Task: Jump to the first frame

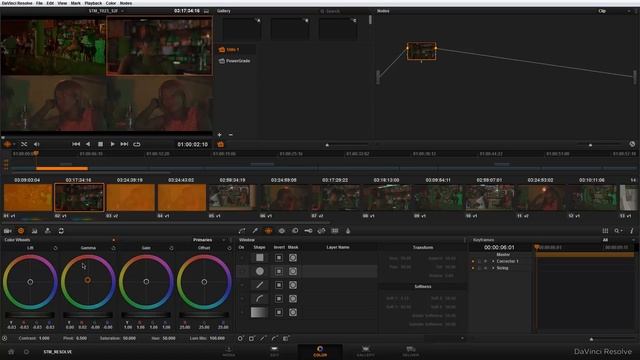Action: [x=76, y=144]
